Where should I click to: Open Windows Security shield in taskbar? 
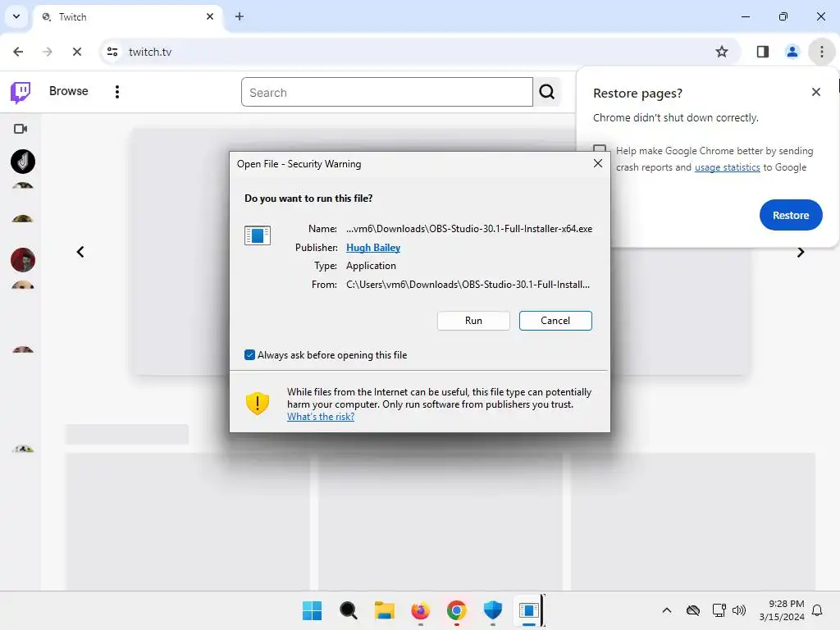[493, 610]
